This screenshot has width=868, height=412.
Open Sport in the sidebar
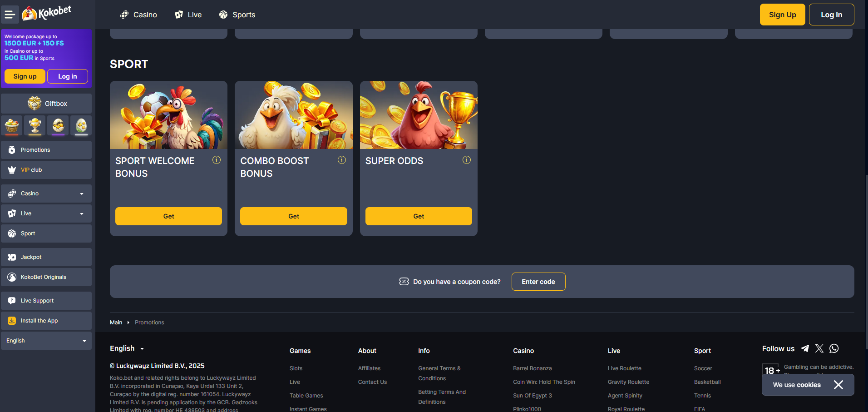click(x=46, y=233)
